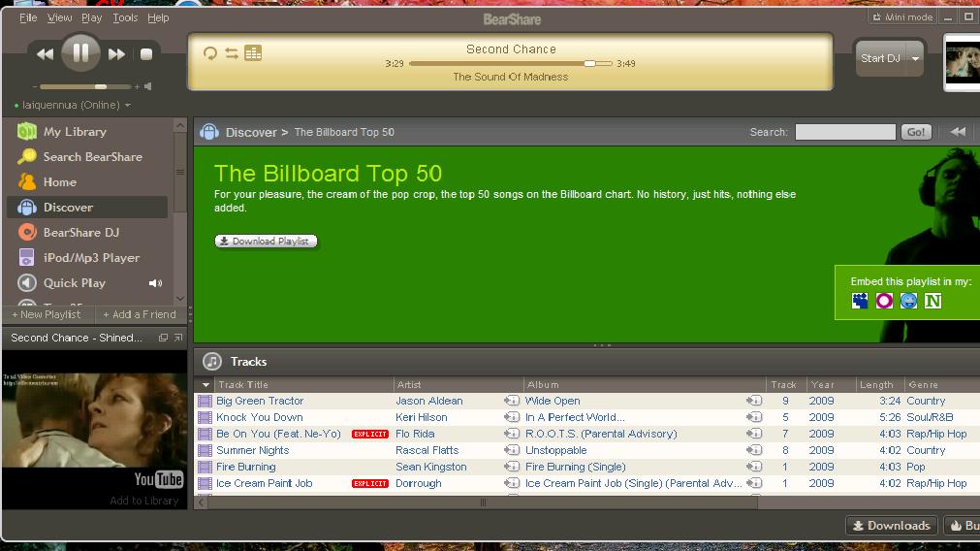Expand the video panel icon
980x551 pixels.
point(178,338)
